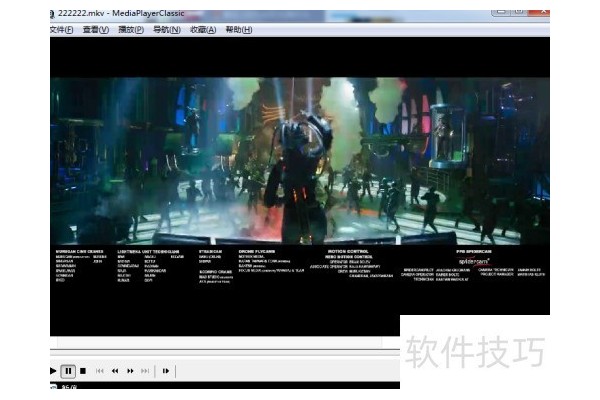Screen dimensions: 600x400
Task: Step forward one frame
Action: pyautogui.click(x=166, y=371)
